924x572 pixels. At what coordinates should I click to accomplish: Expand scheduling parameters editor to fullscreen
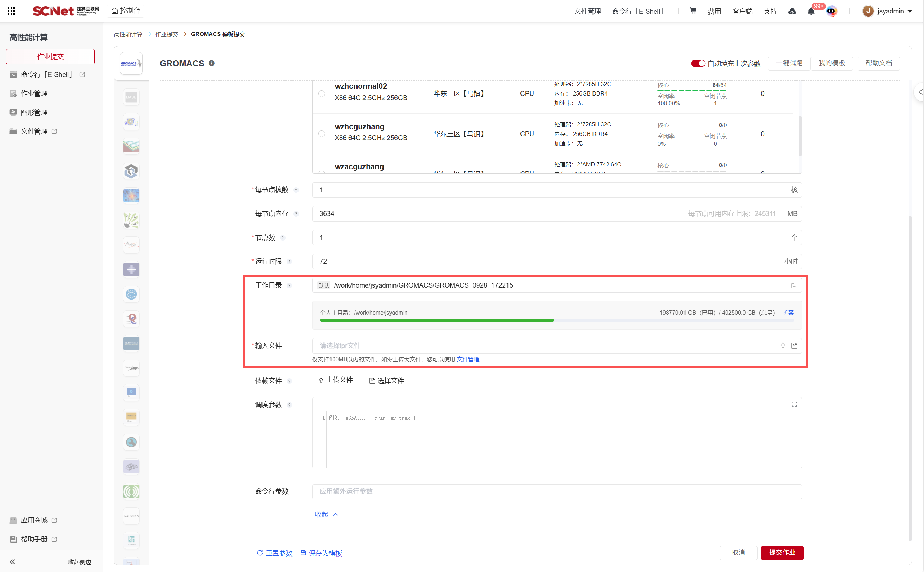click(x=794, y=405)
